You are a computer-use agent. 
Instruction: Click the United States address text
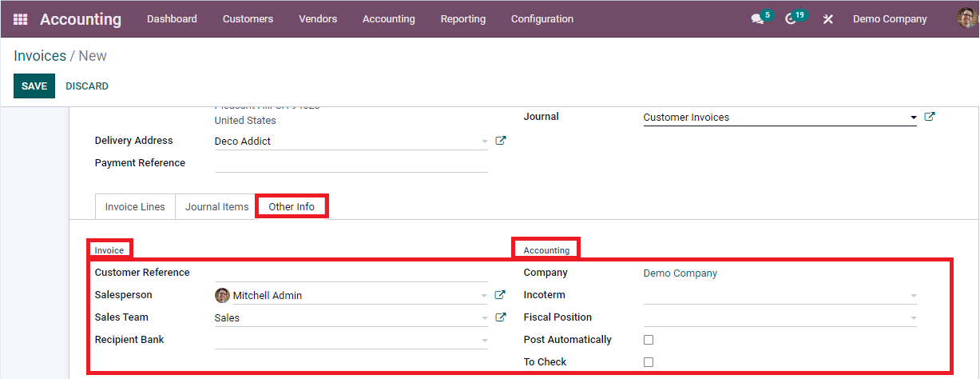(245, 121)
